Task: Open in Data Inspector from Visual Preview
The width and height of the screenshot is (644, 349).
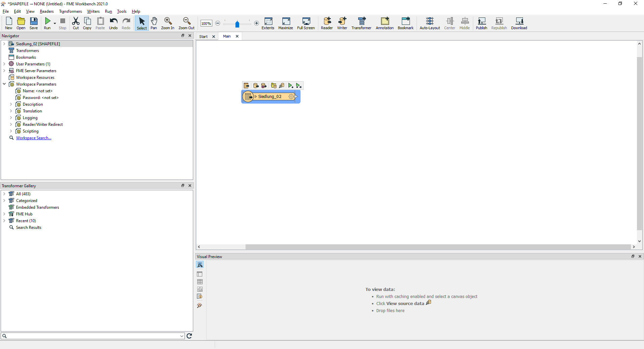Action: pos(200,306)
